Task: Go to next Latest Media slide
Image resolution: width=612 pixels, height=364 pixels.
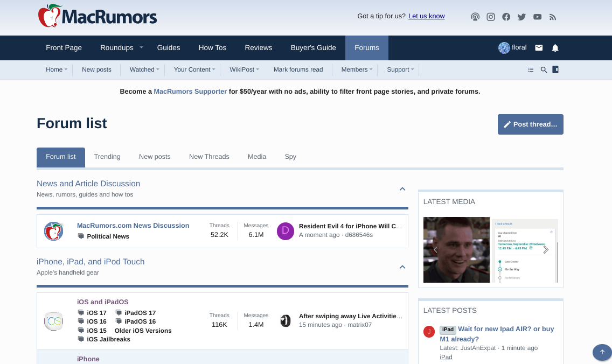Action: tap(546, 250)
